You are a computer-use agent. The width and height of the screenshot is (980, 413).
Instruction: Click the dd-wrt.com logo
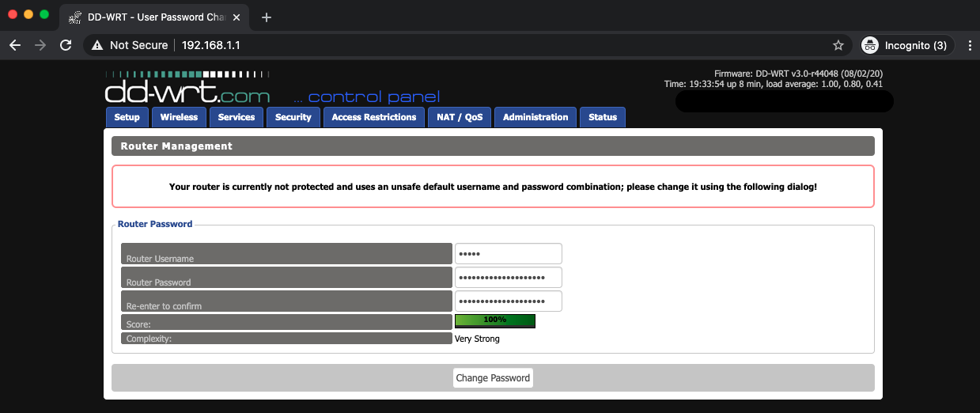(x=187, y=88)
